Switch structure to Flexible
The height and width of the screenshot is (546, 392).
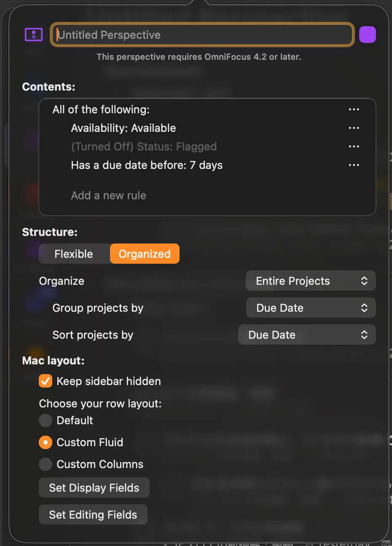tap(74, 254)
